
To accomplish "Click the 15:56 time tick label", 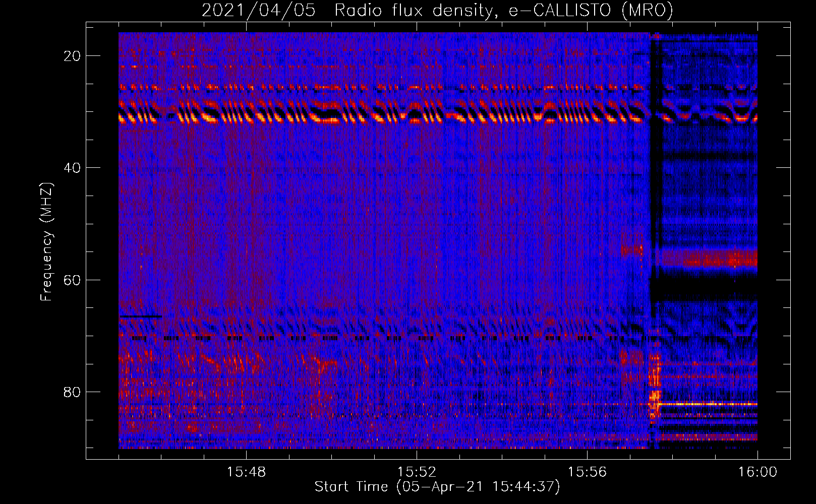I will 587,472.
